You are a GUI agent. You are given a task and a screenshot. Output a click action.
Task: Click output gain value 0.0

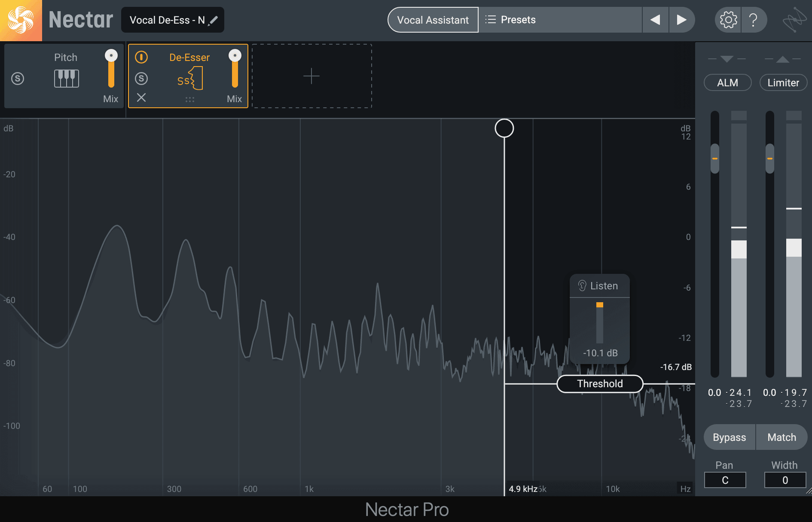point(769,392)
